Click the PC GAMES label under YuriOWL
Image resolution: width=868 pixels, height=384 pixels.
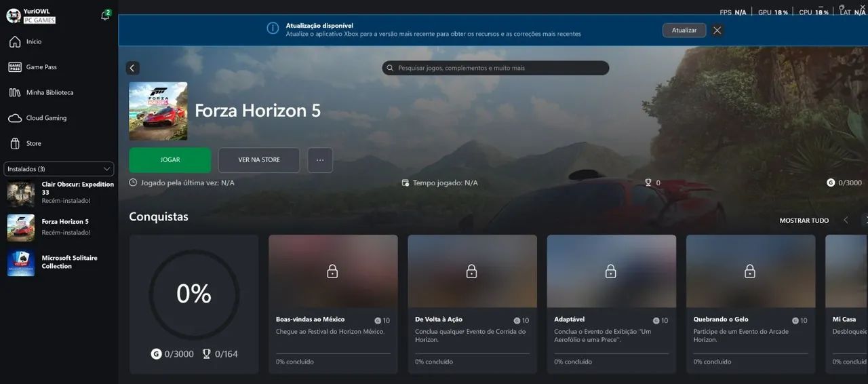40,20
